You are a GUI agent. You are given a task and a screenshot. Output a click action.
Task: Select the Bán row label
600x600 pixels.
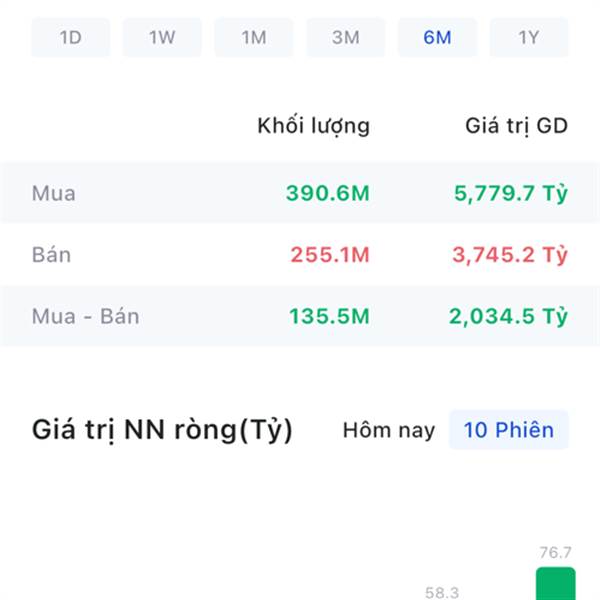click(51, 254)
